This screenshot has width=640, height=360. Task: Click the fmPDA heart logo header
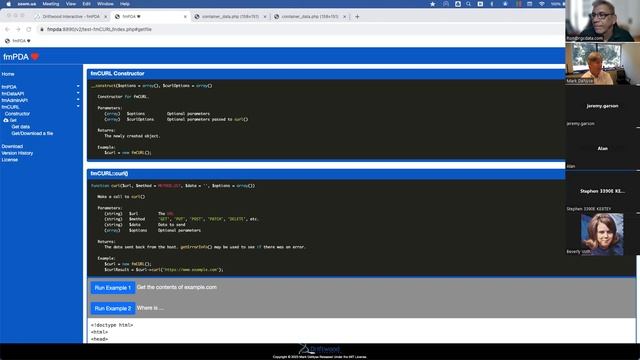pyautogui.click(x=20, y=57)
